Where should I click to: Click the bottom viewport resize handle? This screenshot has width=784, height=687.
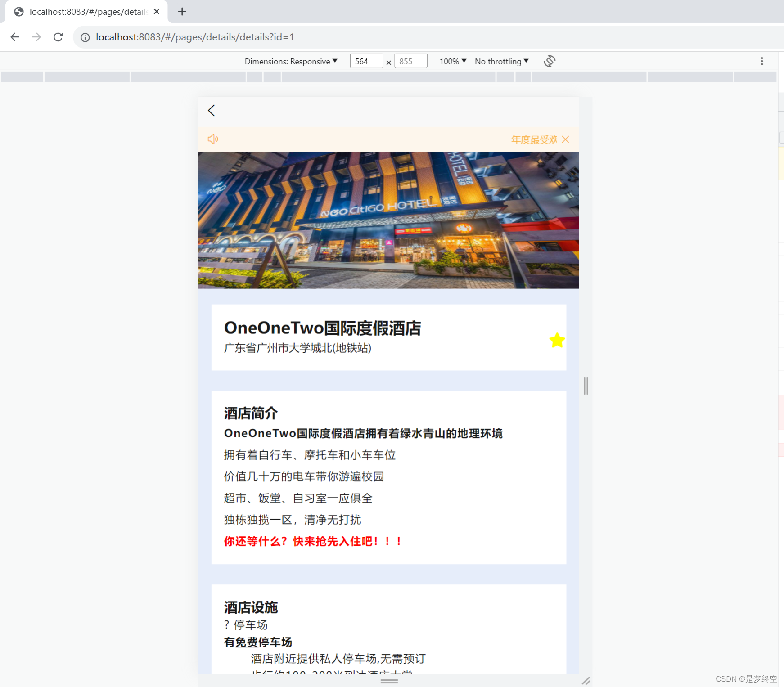pyautogui.click(x=389, y=681)
